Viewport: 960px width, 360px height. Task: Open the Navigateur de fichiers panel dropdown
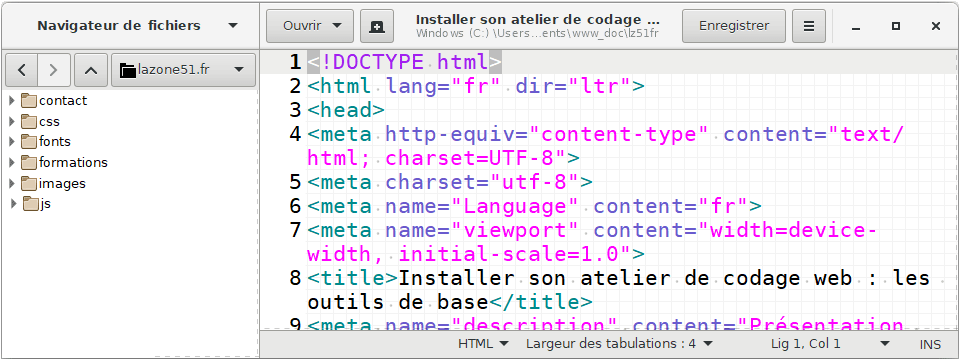[x=233, y=26]
